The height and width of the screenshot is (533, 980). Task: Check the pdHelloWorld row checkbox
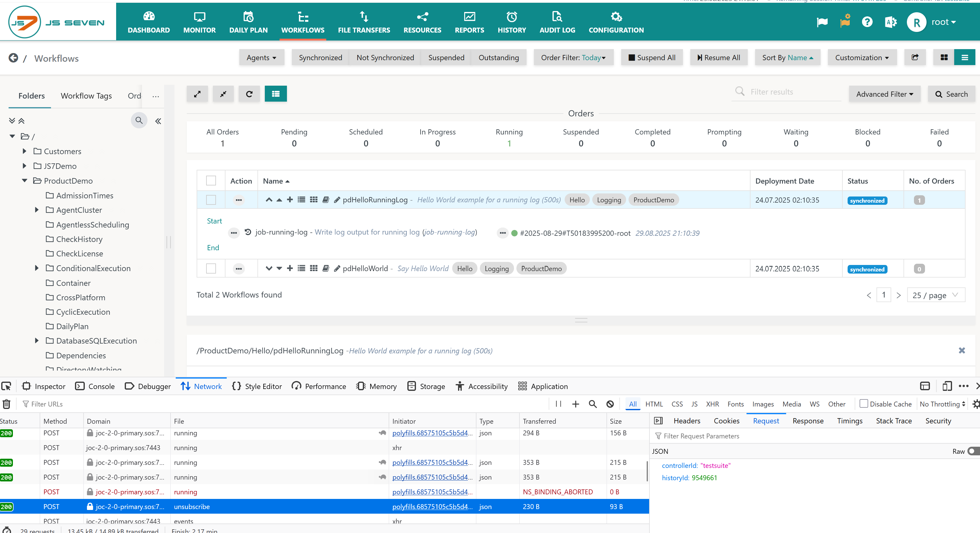coord(211,268)
